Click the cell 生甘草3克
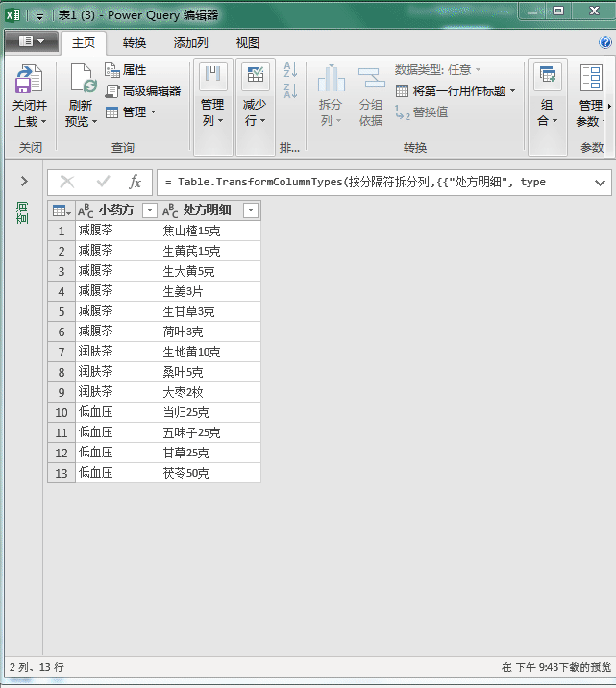 (x=210, y=311)
